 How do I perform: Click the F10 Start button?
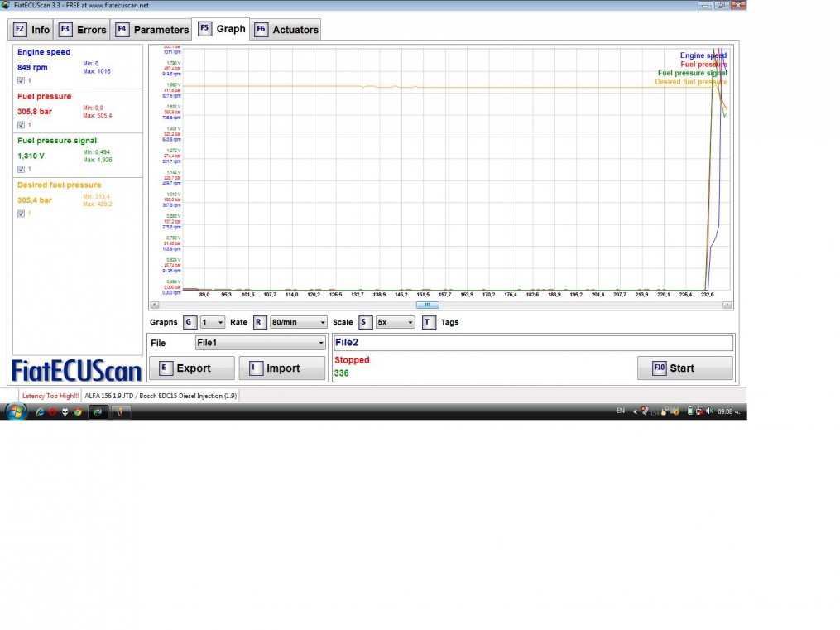[x=684, y=368]
